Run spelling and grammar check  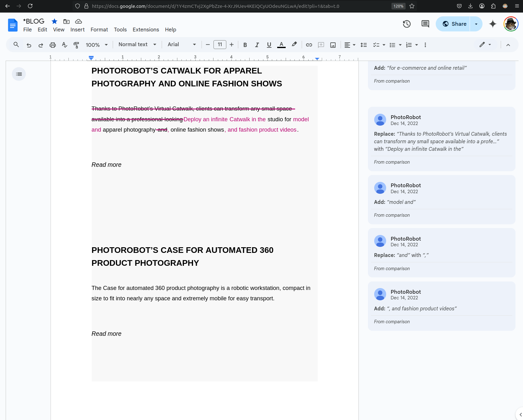point(64,45)
